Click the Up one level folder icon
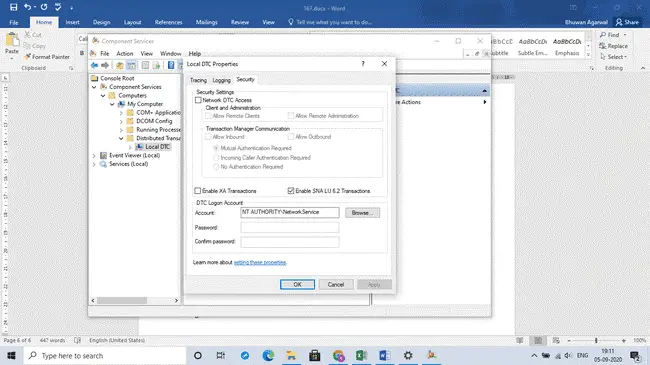The width and height of the screenshot is (650, 365). pyautogui.click(x=120, y=65)
